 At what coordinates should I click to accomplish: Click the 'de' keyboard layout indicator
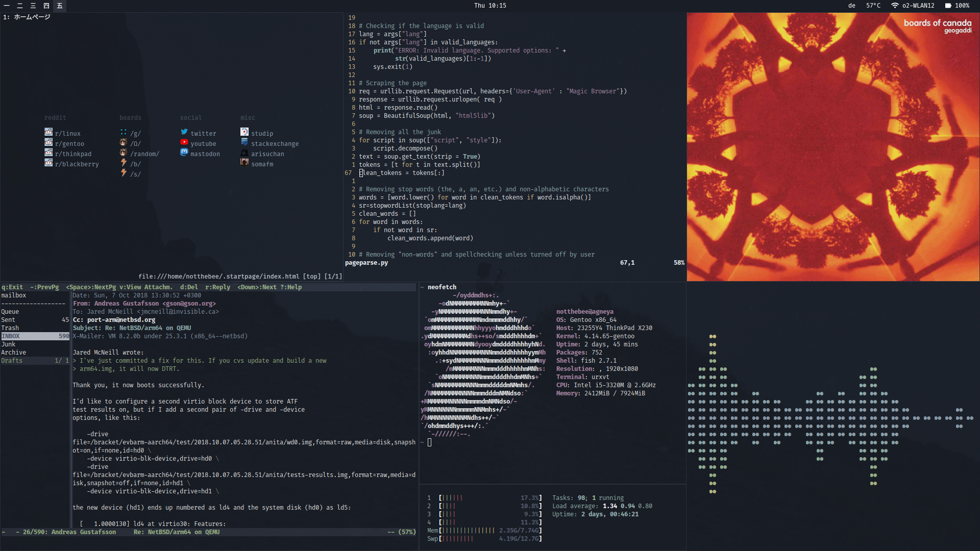[x=852, y=6]
